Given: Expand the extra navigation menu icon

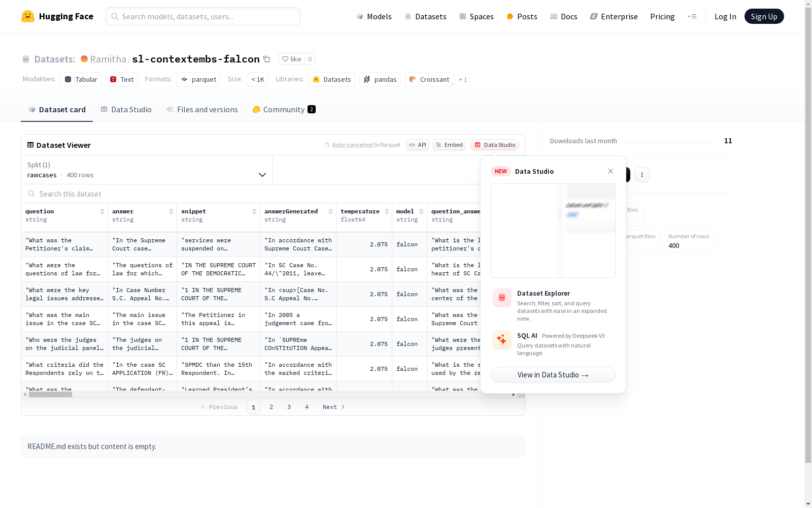Looking at the screenshot, I should tap(692, 16).
